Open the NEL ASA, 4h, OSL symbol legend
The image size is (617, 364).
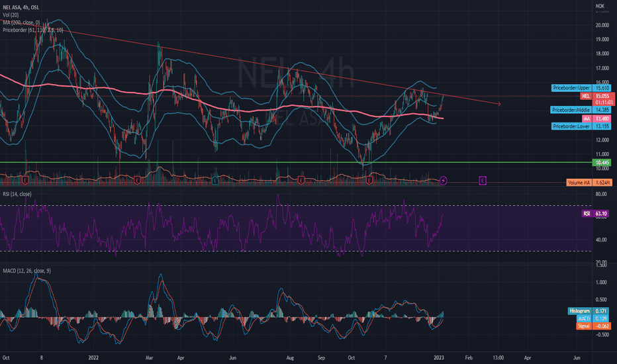coord(21,7)
